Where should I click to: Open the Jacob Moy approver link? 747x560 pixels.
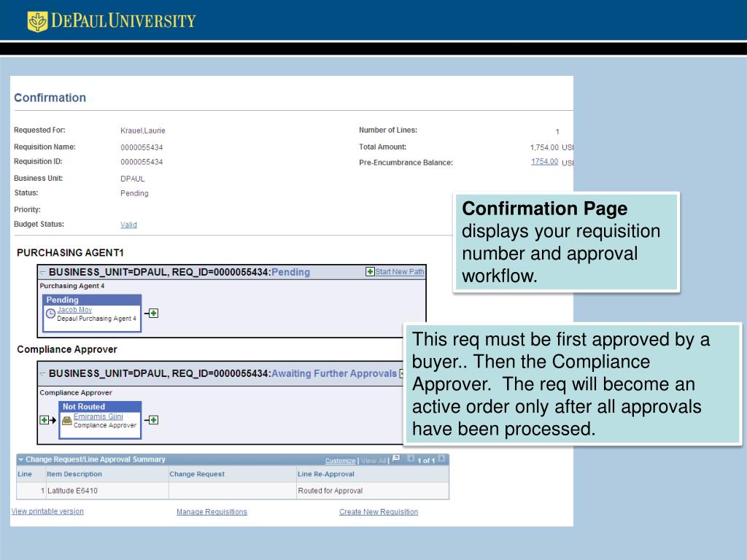pos(74,309)
